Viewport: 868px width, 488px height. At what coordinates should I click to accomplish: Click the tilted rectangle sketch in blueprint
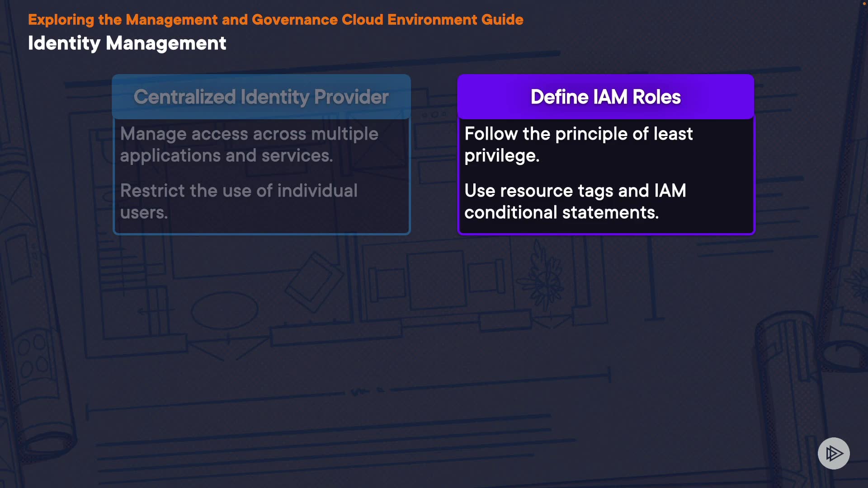[315, 282]
